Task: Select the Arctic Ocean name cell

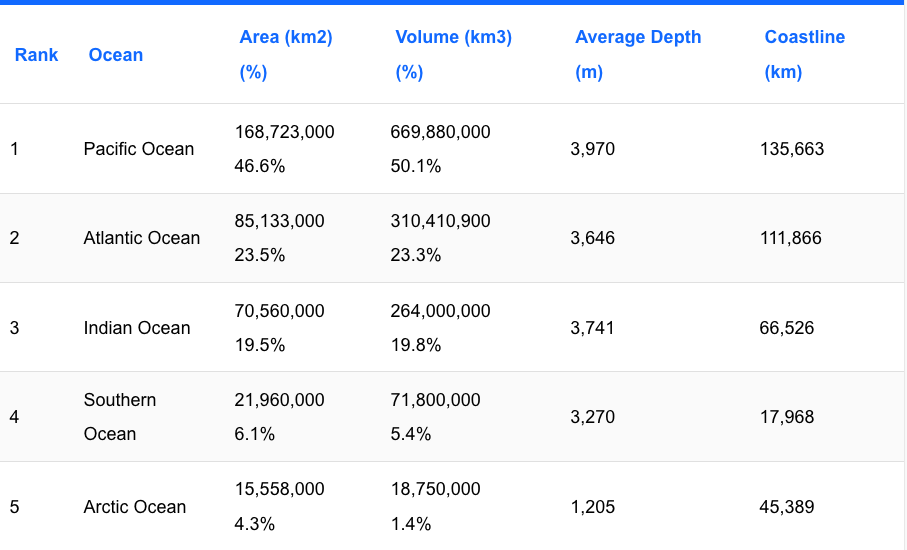Action: pos(135,507)
